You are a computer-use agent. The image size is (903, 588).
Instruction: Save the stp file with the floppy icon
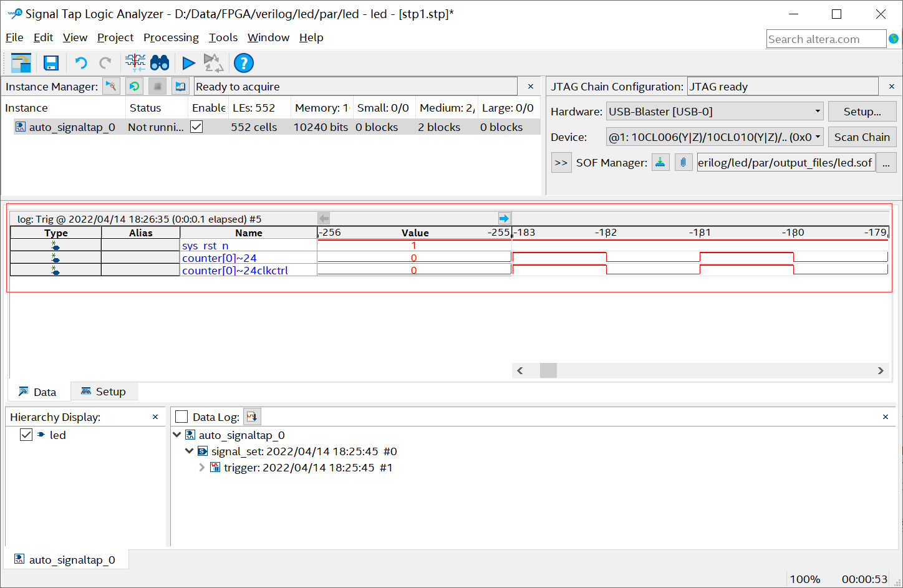(51, 63)
